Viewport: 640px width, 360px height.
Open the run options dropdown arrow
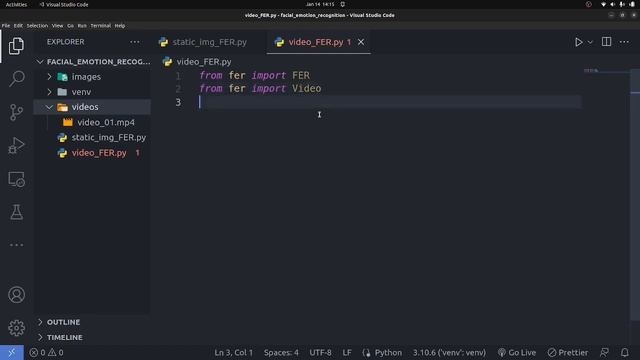[x=590, y=42]
